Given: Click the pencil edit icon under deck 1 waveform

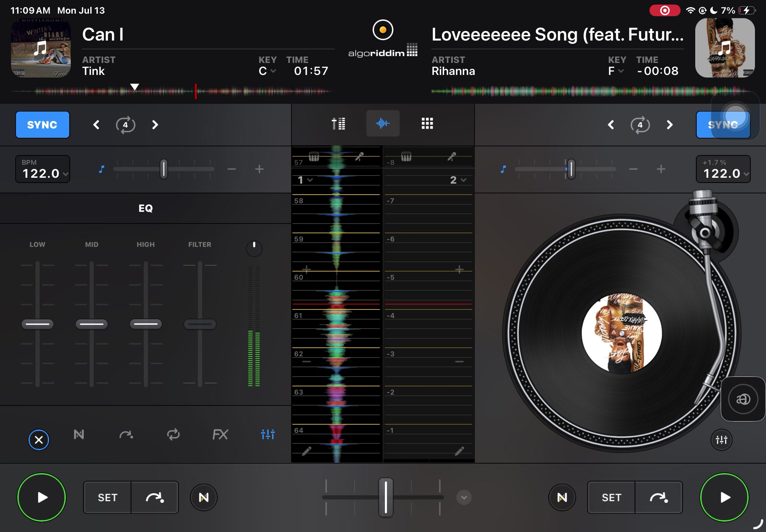Looking at the screenshot, I should click(306, 451).
